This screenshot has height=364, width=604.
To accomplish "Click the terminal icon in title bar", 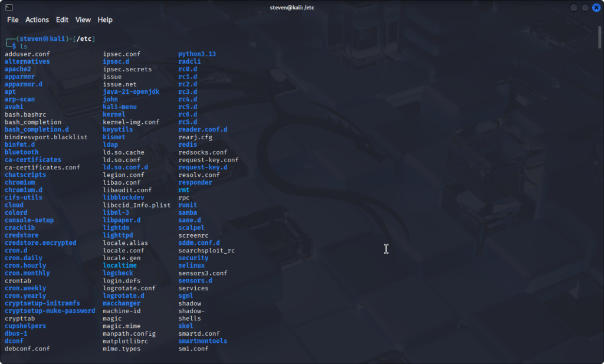I will pos(8,7).
